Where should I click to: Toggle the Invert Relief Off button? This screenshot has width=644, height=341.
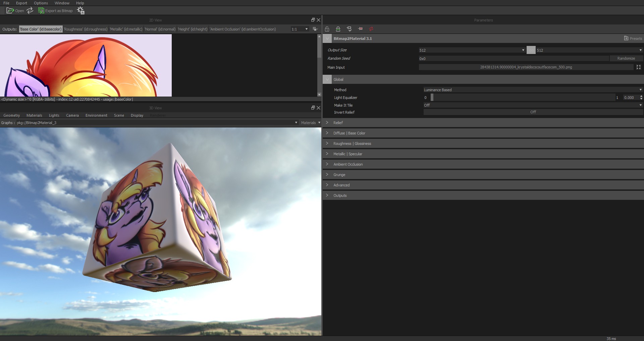(533, 112)
